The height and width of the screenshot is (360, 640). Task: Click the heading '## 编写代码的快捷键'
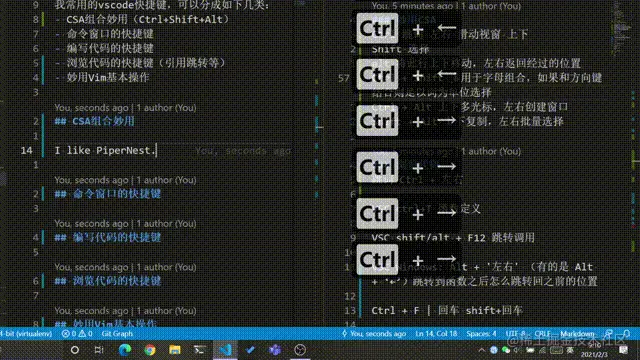[108, 238]
